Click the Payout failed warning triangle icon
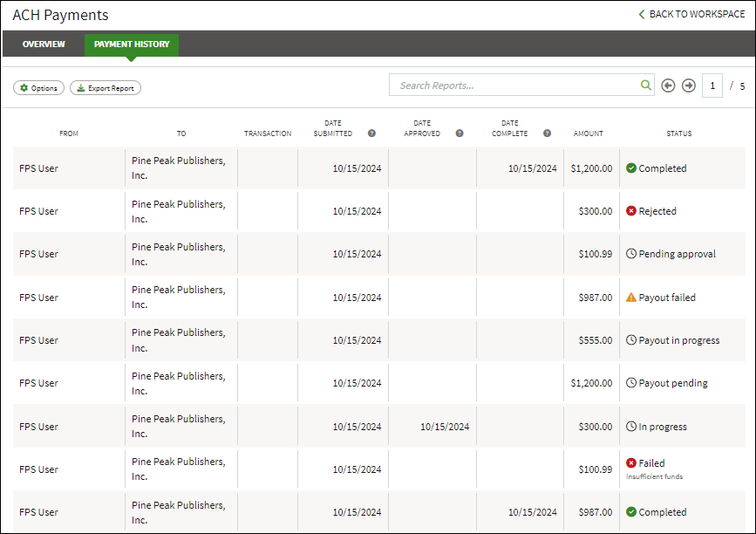Image resolution: width=756 pixels, height=534 pixels. [x=630, y=298]
